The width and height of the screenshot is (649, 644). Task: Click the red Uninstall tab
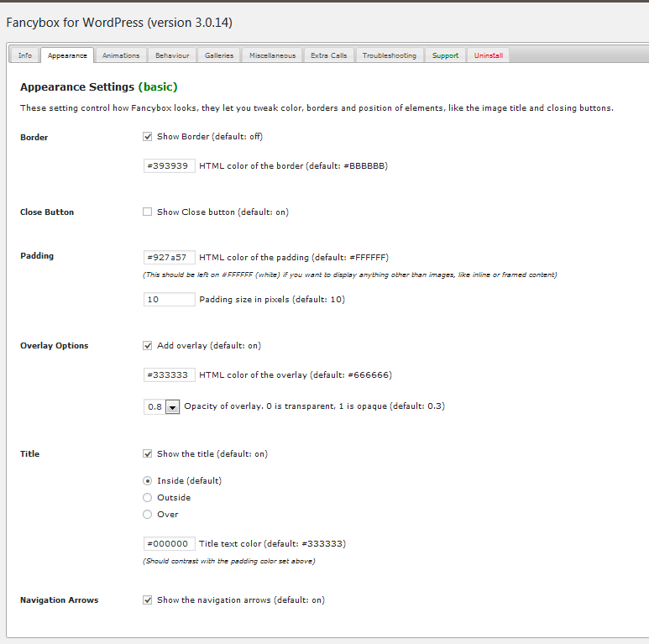click(489, 55)
